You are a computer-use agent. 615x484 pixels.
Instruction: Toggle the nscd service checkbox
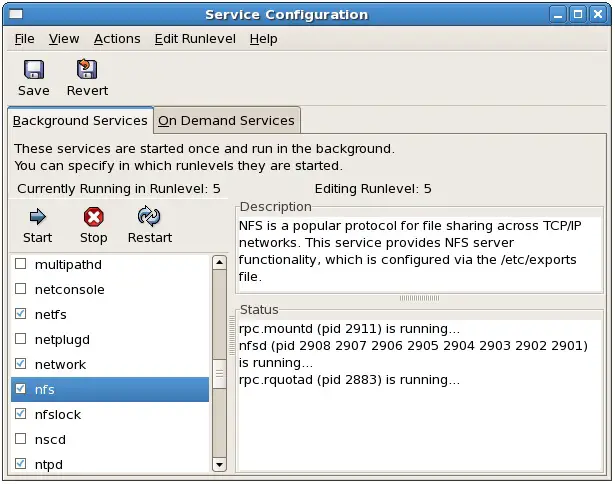coord(21,439)
